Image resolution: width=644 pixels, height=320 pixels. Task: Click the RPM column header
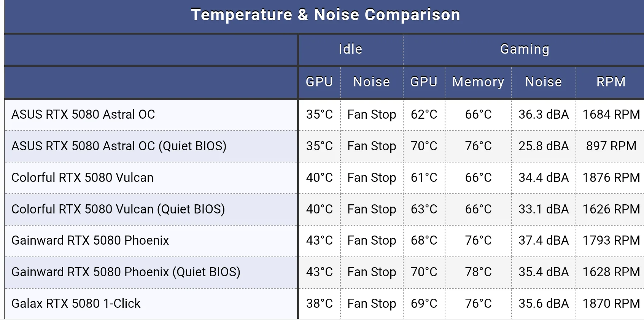(611, 82)
